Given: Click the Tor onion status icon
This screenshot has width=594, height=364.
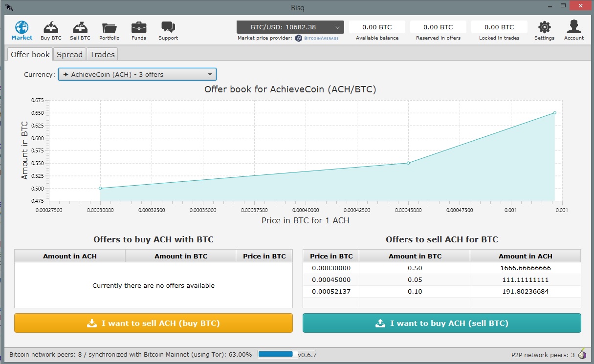Looking at the screenshot, I should tap(582, 354).
